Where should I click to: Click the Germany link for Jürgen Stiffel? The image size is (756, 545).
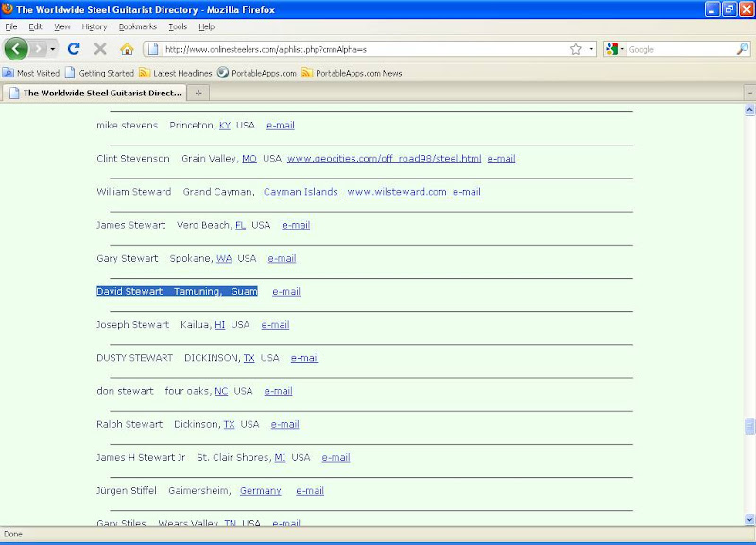click(261, 491)
